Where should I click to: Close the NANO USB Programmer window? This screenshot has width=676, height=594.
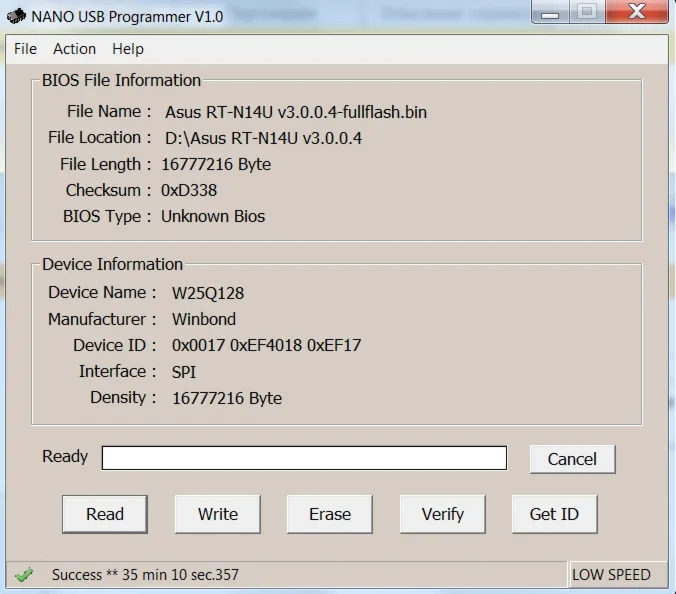pyautogui.click(x=637, y=12)
